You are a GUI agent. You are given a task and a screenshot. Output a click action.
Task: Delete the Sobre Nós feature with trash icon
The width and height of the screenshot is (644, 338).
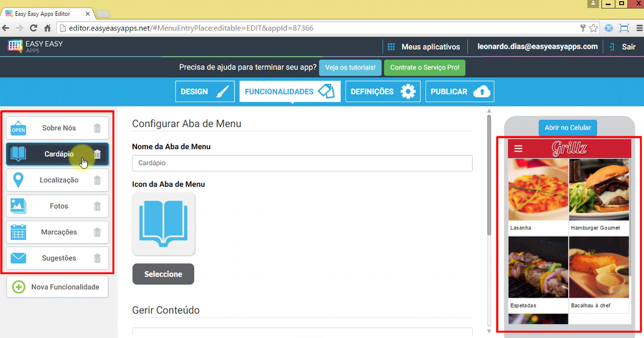97,128
